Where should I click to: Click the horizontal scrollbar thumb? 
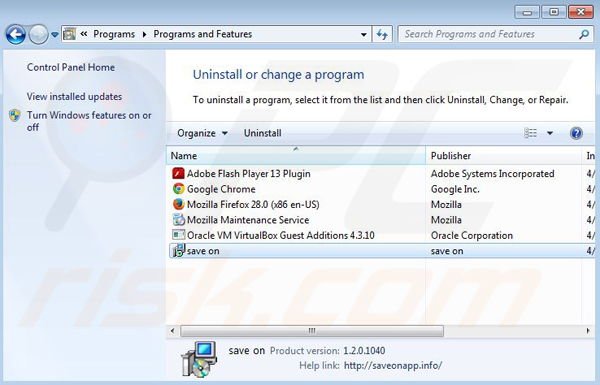[x=312, y=331]
